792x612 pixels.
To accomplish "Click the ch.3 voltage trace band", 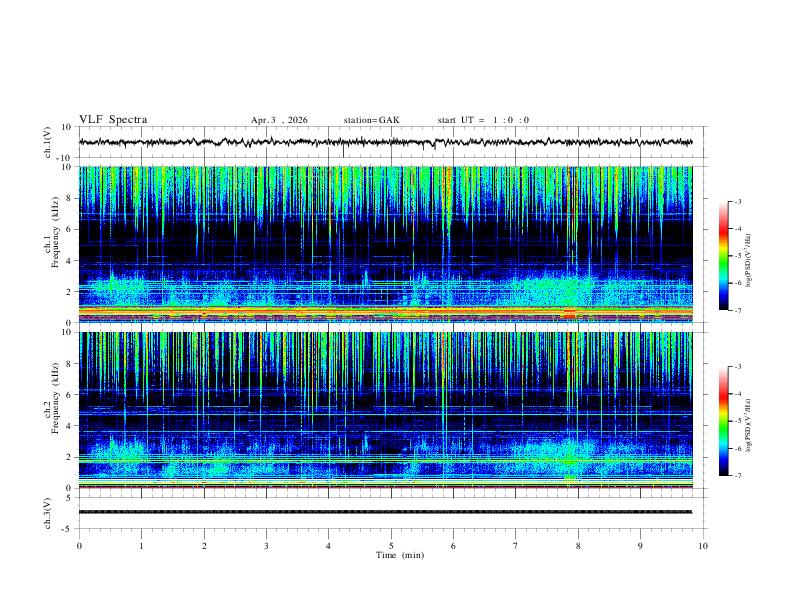I will 385,512.
